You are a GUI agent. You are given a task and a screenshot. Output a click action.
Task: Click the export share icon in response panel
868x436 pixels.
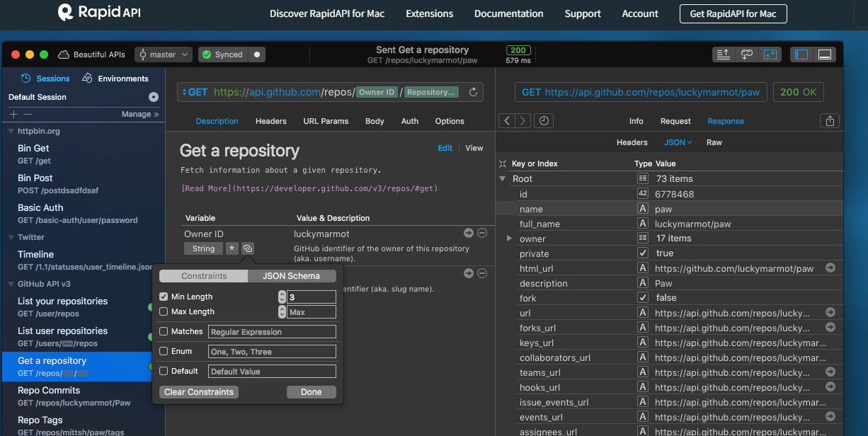[830, 121]
